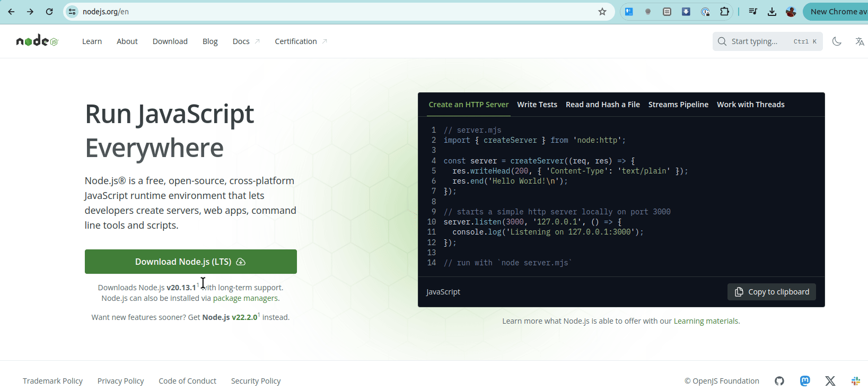The image size is (868, 390).
Task: Open the Mastodon icon in footer
Action: coord(805,381)
